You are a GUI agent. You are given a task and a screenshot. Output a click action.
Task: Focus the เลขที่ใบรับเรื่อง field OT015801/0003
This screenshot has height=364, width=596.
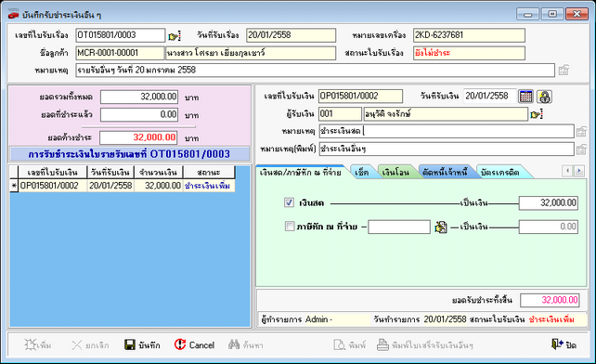120,35
